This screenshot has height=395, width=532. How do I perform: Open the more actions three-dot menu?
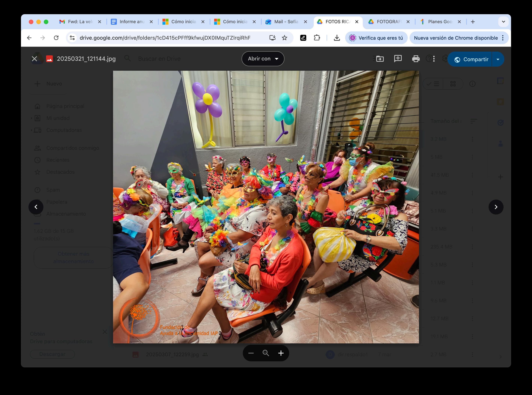click(434, 59)
